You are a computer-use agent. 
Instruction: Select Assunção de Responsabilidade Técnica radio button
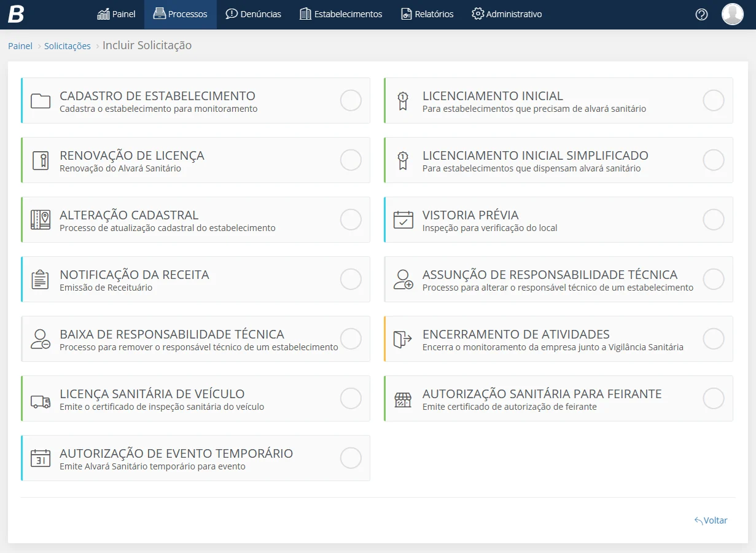point(714,279)
